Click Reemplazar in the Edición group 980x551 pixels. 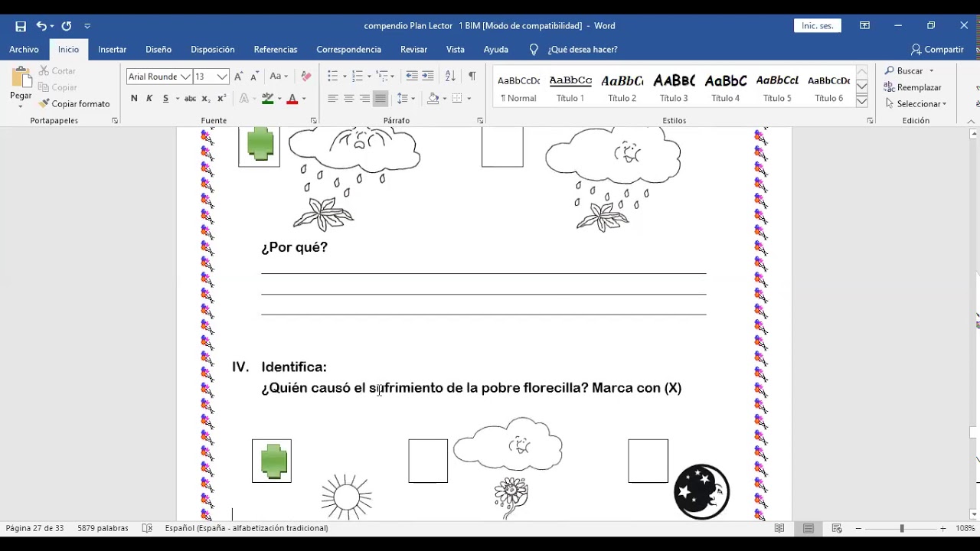click(x=913, y=87)
